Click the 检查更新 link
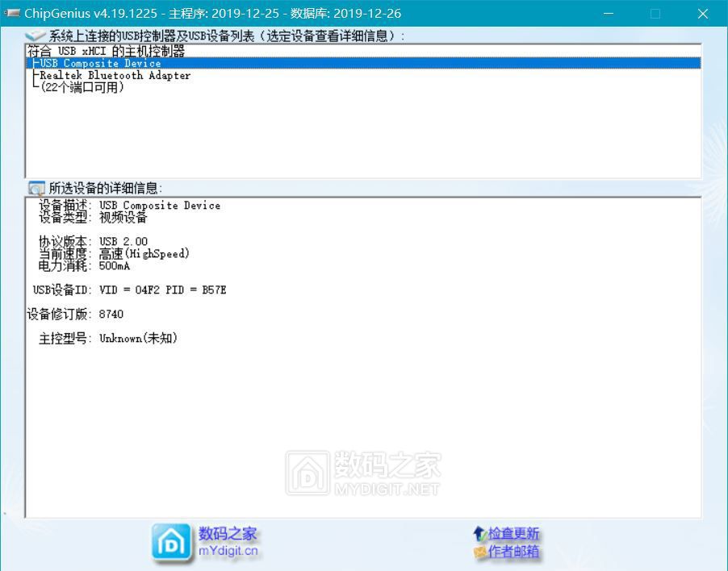Screen dimensions: 728x571 pos(513,533)
